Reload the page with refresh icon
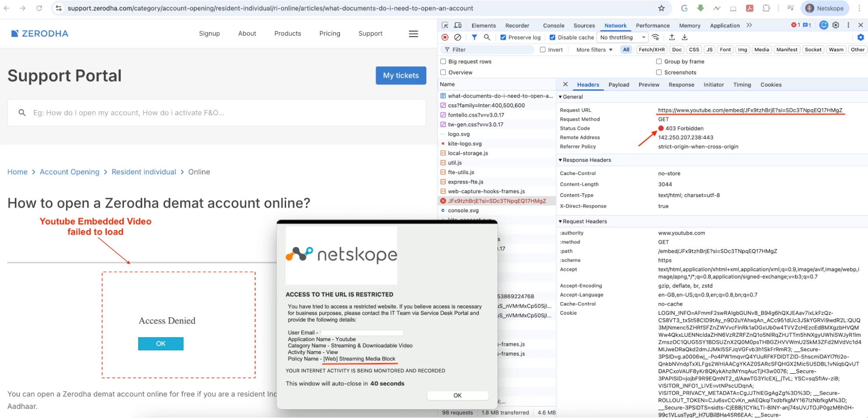This screenshot has width=868, height=418. point(39,8)
